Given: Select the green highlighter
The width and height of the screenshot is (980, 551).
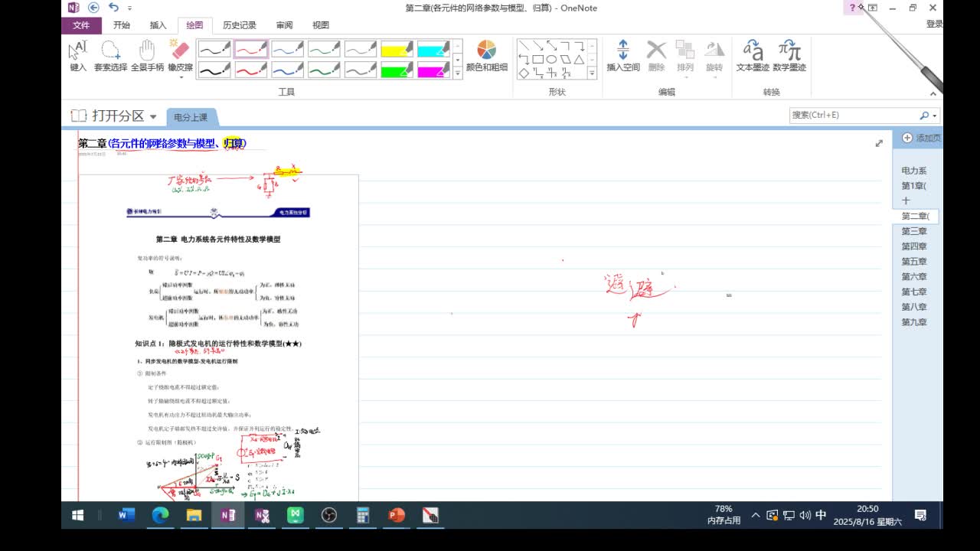Looking at the screenshot, I should [398, 70].
